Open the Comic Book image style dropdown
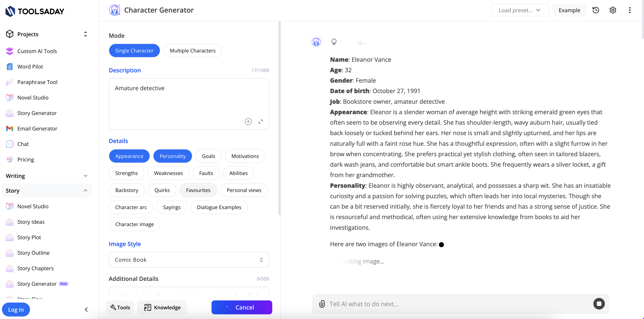Screen dimensions: 644x319 pos(189,260)
